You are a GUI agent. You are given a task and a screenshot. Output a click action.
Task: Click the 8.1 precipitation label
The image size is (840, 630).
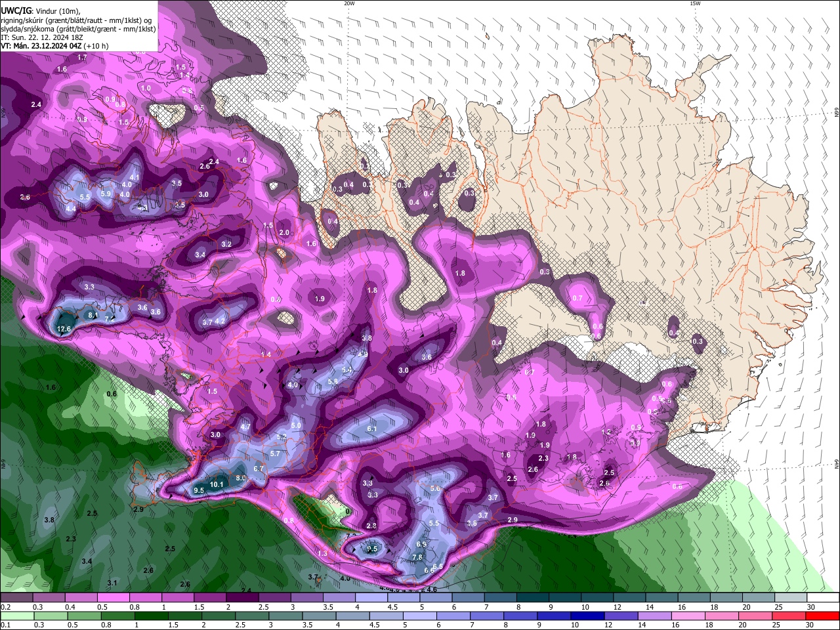coord(93,315)
